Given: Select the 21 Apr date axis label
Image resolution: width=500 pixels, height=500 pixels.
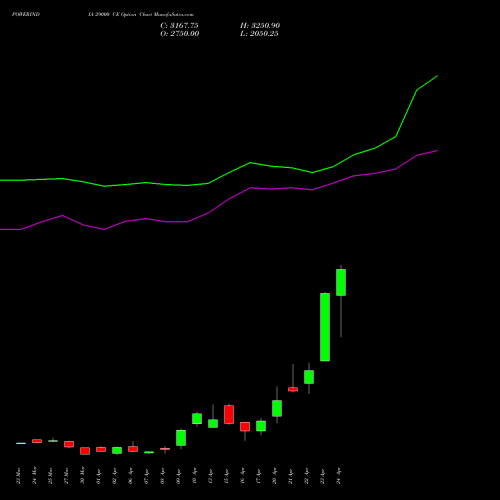Looking at the screenshot, I should point(291,476).
